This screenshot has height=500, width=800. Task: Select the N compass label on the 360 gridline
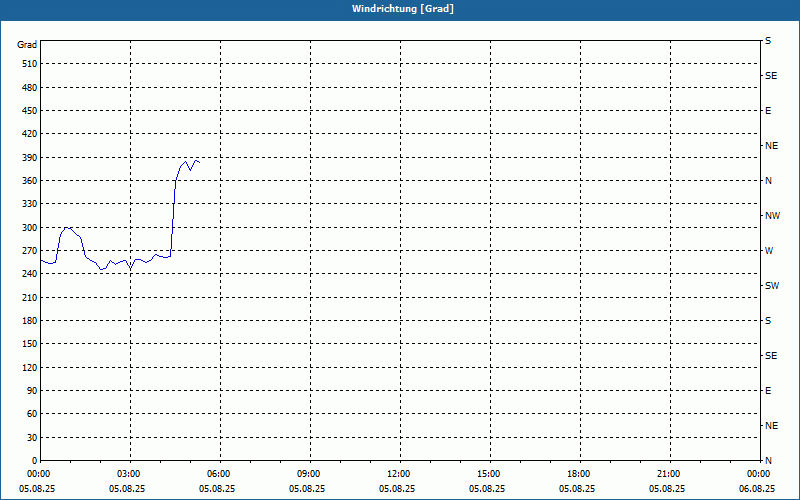(x=768, y=181)
